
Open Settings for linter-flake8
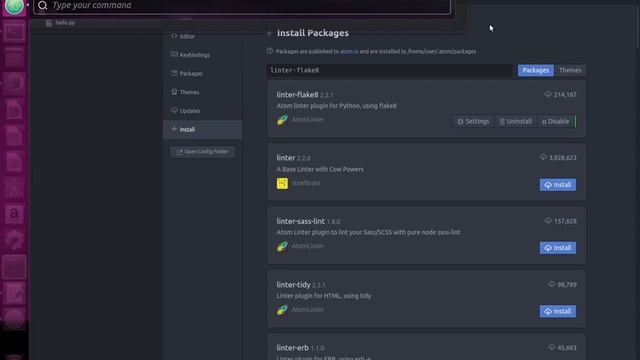tap(473, 122)
